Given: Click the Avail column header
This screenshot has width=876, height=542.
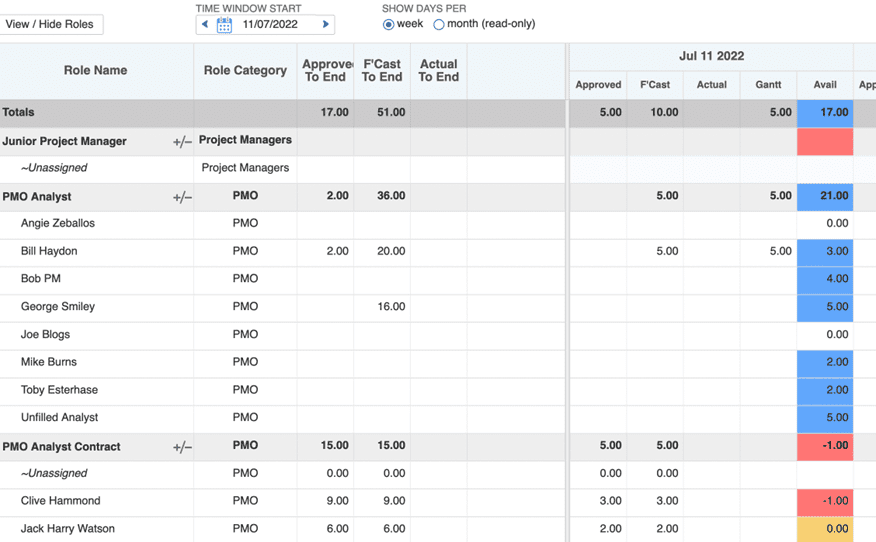Looking at the screenshot, I should 825,85.
